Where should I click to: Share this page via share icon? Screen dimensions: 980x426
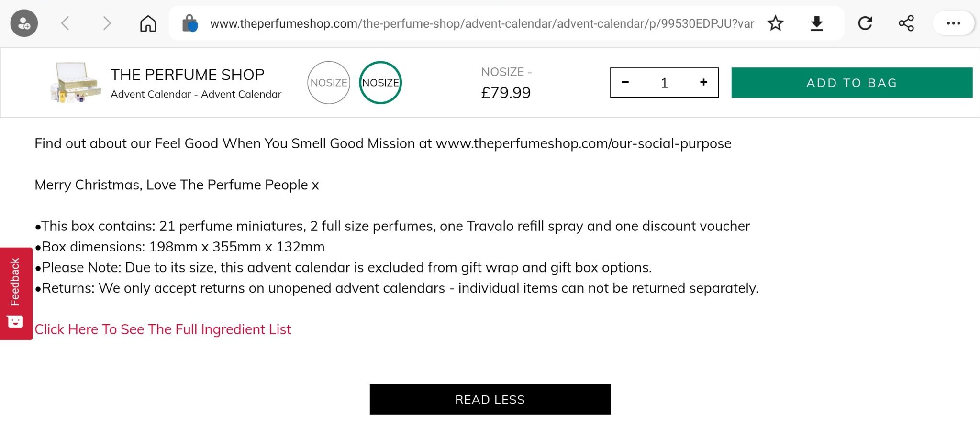coord(906,23)
